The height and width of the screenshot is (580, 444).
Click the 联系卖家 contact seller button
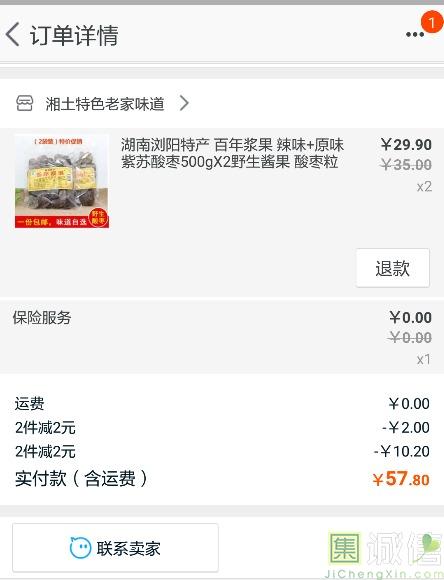tap(115, 548)
